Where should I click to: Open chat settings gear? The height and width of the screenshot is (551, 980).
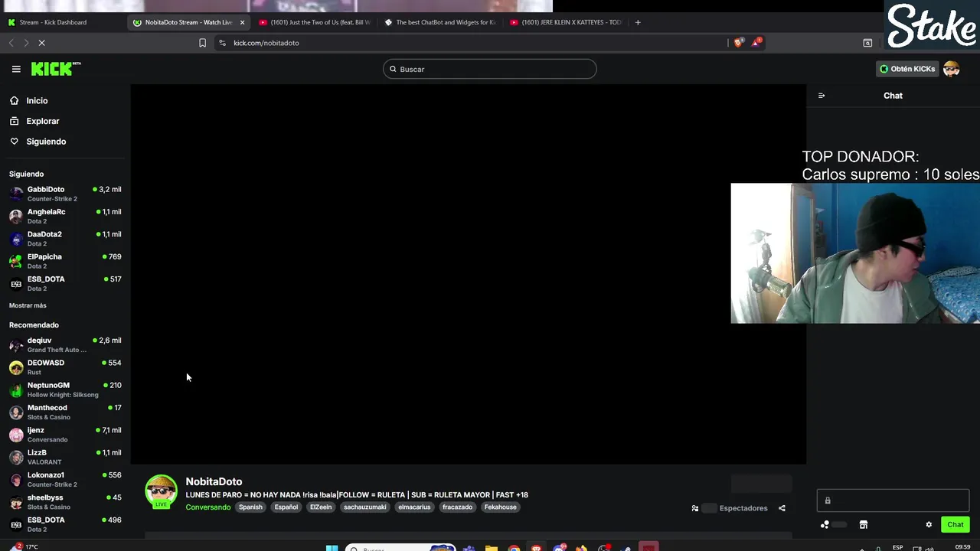point(929,524)
